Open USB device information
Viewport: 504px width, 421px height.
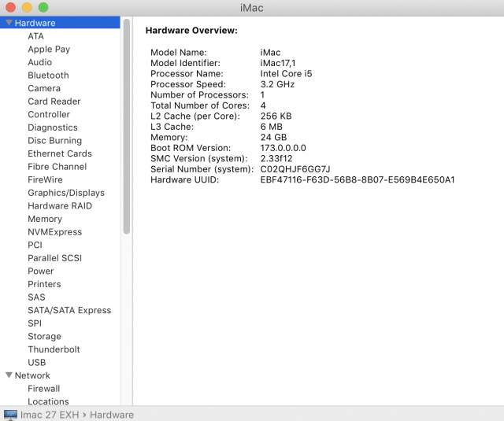[36, 363]
